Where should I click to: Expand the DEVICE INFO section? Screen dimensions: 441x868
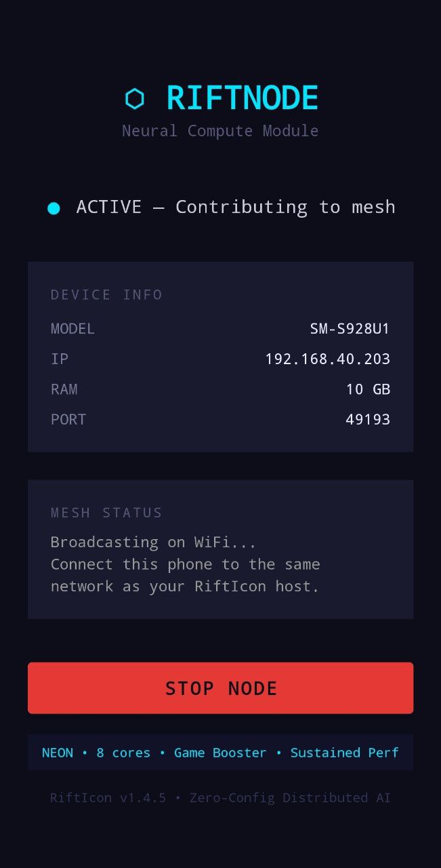click(106, 294)
